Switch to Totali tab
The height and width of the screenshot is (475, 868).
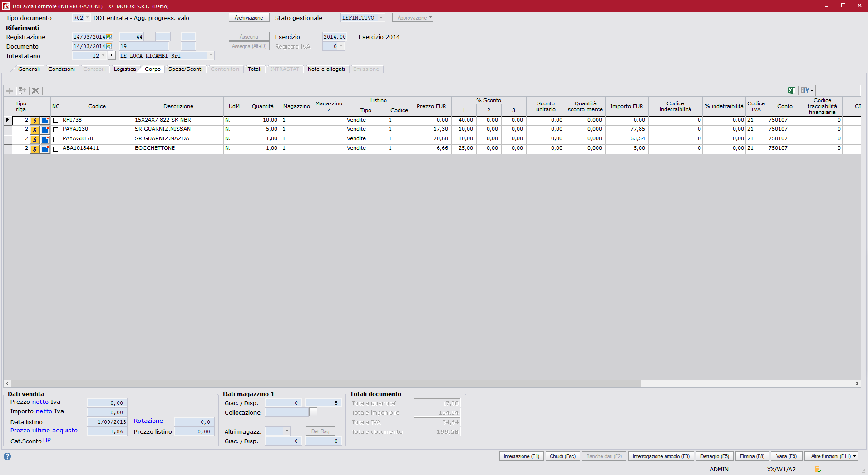255,69
